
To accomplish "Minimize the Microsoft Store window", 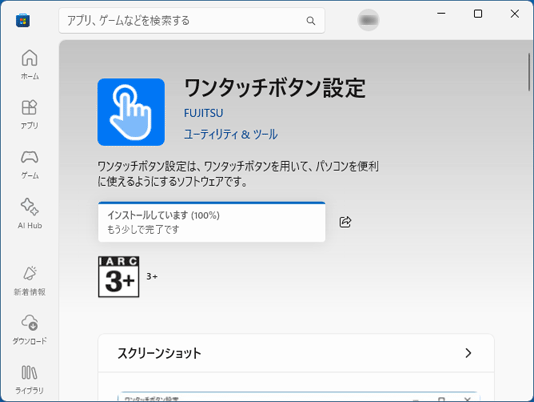I will pos(441,14).
